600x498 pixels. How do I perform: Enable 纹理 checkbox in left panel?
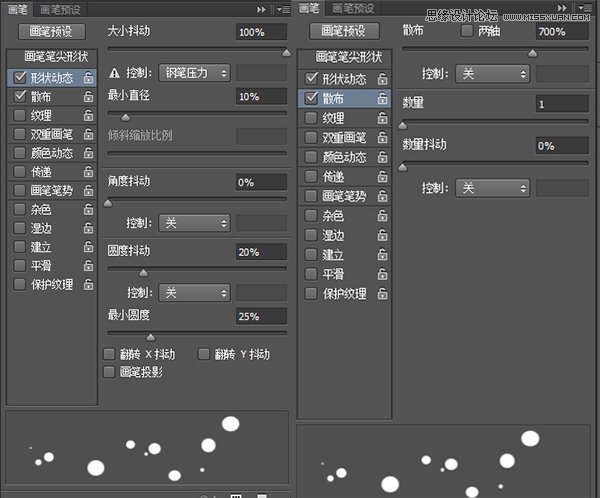tap(19, 115)
